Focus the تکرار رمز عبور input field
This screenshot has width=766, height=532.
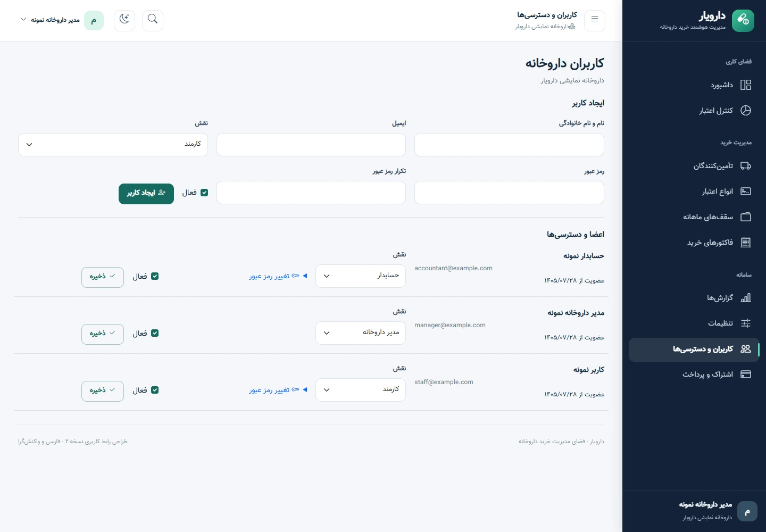pyautogui.click(x=311, y=193)
